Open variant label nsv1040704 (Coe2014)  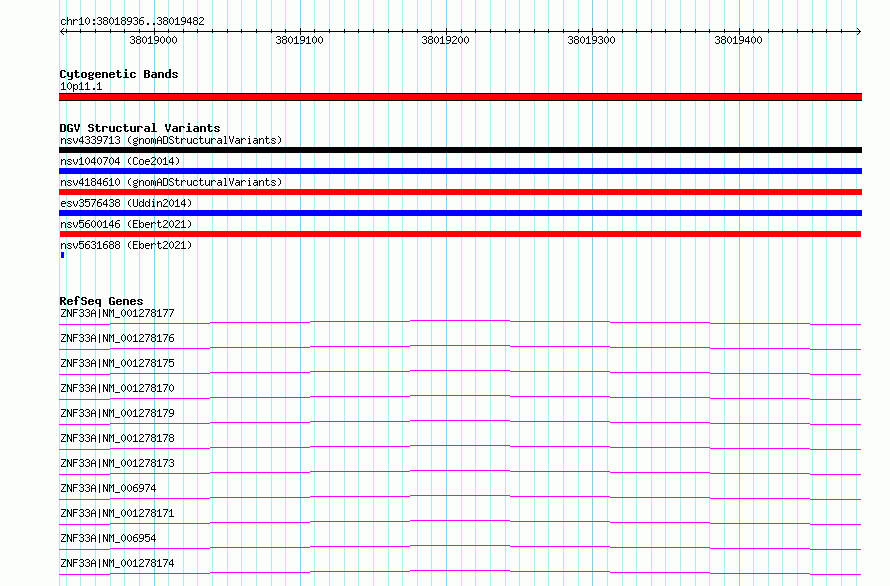point(120,161)
